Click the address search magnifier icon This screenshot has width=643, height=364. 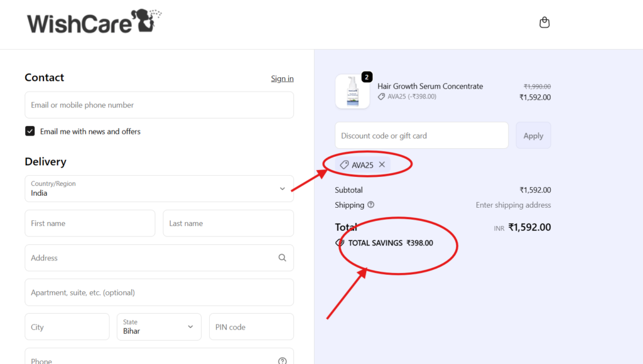coord(282,257)
